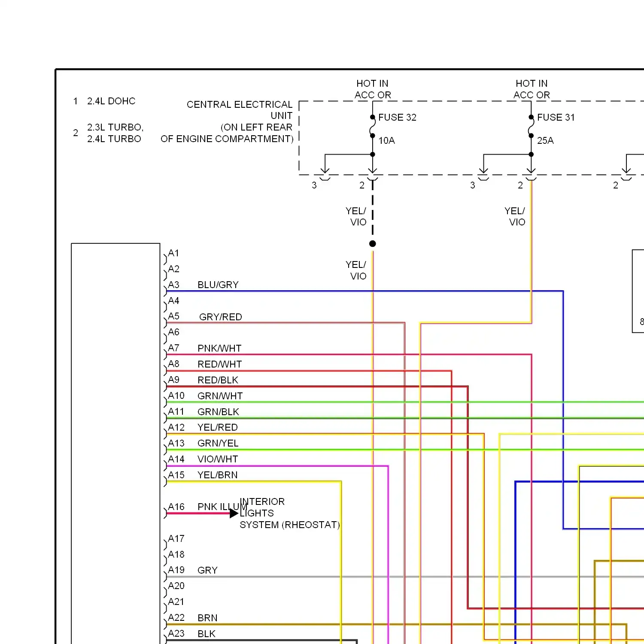644x644 pixels.
Task: Click the Fuse 32 fuse symbol
Action: (x=372, y=126)
